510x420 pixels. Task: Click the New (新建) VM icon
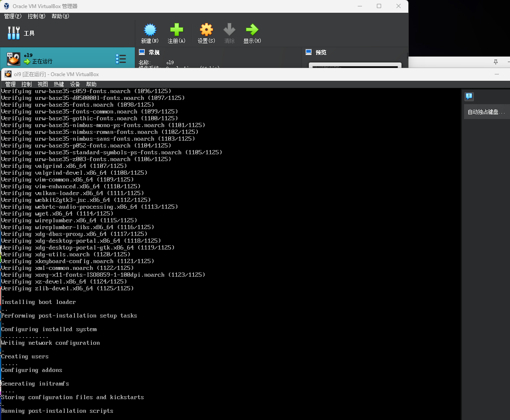(150, 30)
